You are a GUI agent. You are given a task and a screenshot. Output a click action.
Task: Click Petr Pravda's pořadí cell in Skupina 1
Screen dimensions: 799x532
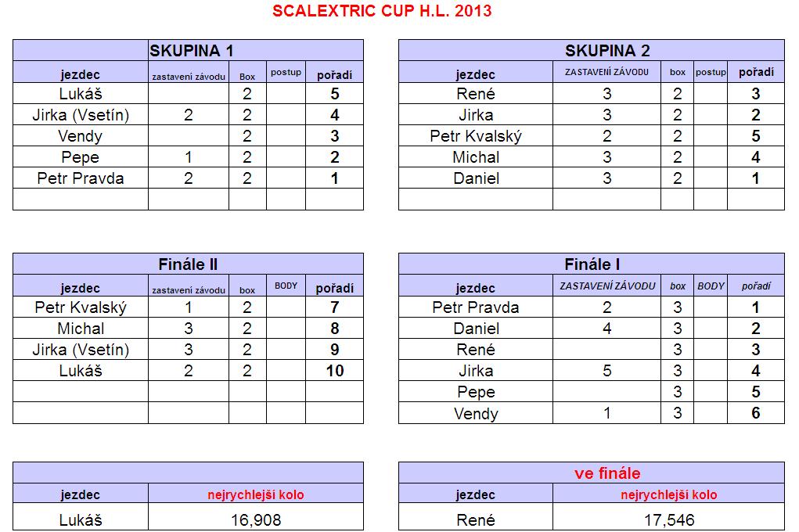334,178
